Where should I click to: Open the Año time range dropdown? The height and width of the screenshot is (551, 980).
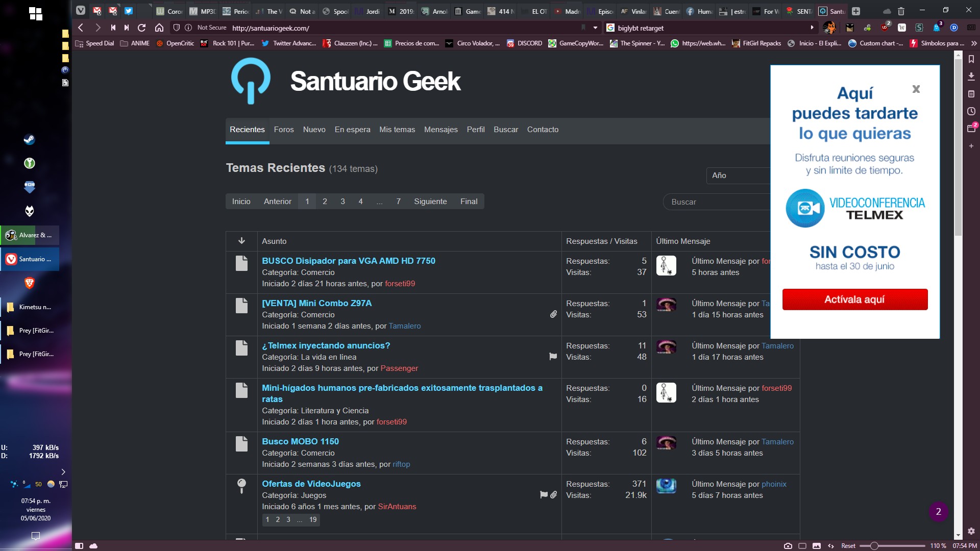click(x=738, y=175)
